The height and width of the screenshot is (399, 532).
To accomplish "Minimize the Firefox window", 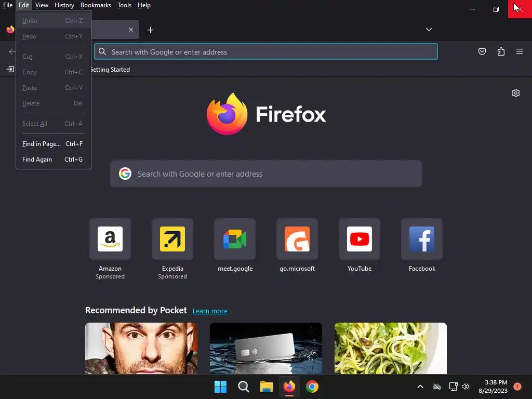I will click(472, 9).
